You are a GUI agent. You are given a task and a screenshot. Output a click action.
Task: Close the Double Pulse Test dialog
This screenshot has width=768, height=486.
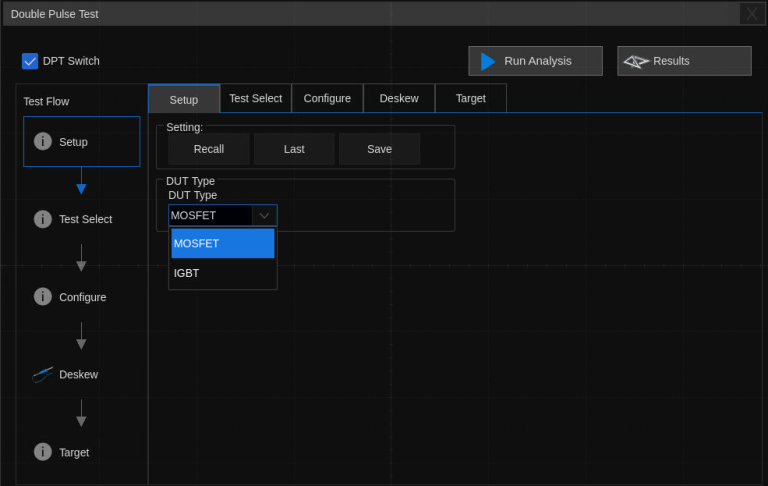pos(751,13)
